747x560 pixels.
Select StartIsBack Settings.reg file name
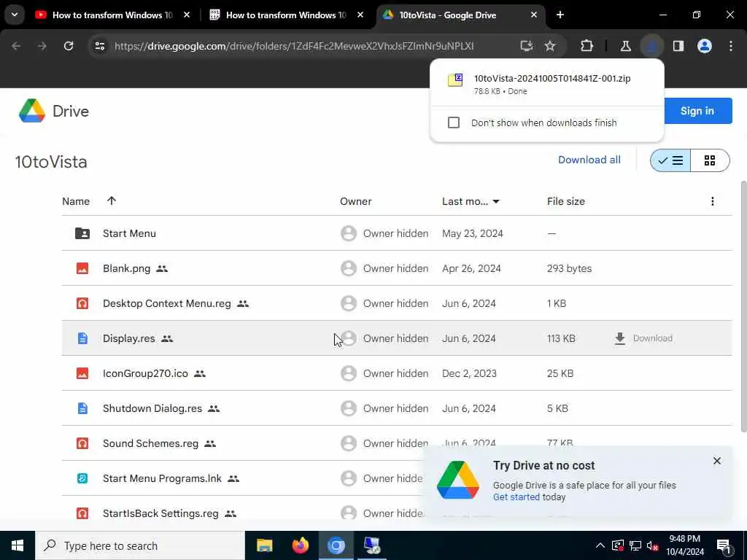[x=160, y=513]
